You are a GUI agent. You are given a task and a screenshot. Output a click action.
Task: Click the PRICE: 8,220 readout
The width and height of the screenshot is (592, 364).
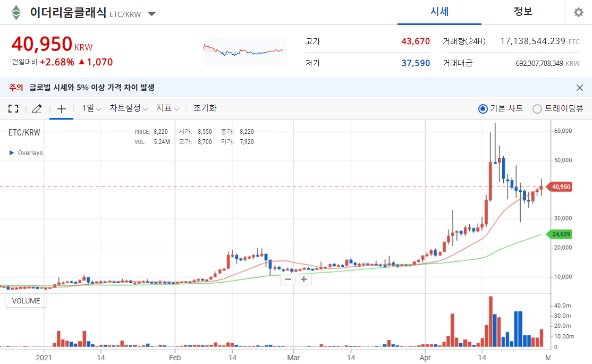pos(151,132)
